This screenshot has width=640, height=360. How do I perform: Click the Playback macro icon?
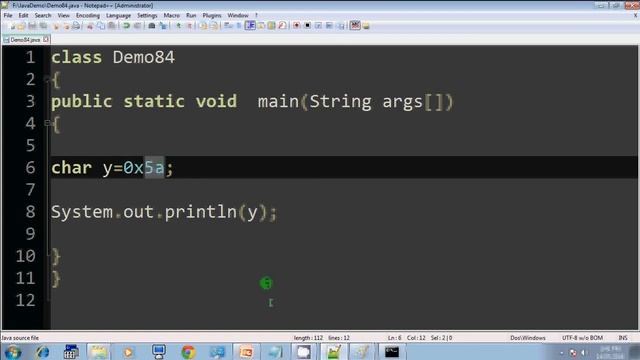(x=318, y=26)
